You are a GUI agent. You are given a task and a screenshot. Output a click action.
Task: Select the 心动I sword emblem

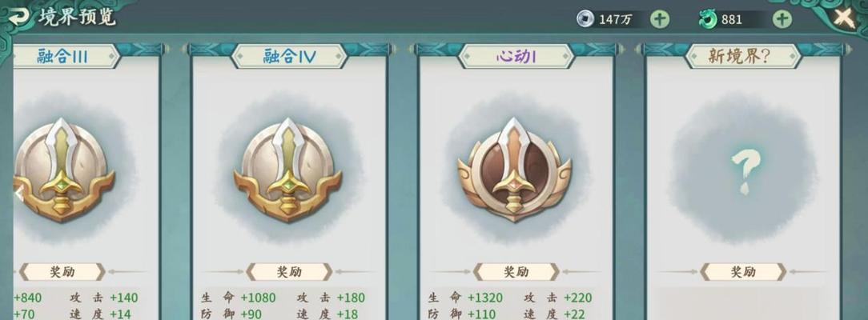[514, 169]
